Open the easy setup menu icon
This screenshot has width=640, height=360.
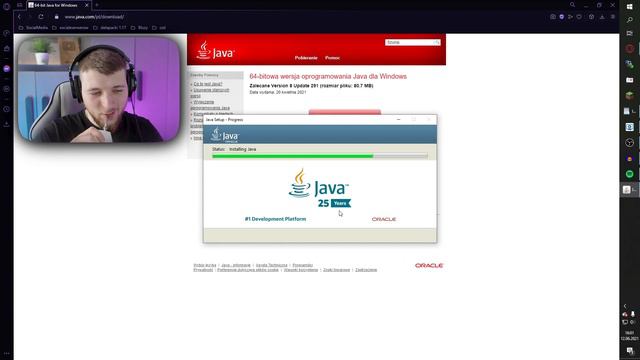(x=613, y=17)
